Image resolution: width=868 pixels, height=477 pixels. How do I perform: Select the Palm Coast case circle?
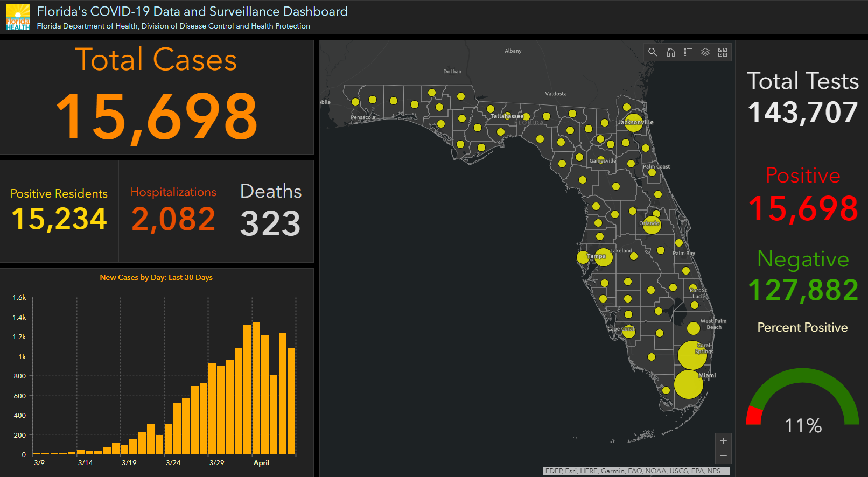tap(652, 173)
